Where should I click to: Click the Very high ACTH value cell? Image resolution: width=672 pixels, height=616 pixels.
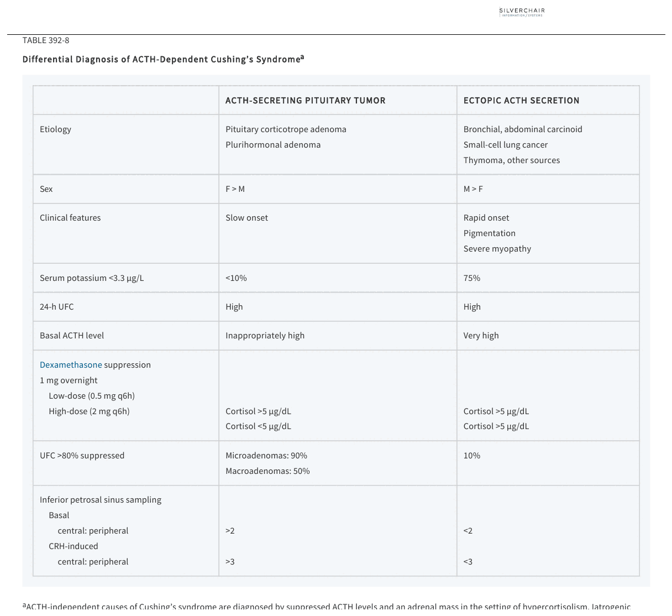[481, 336]
